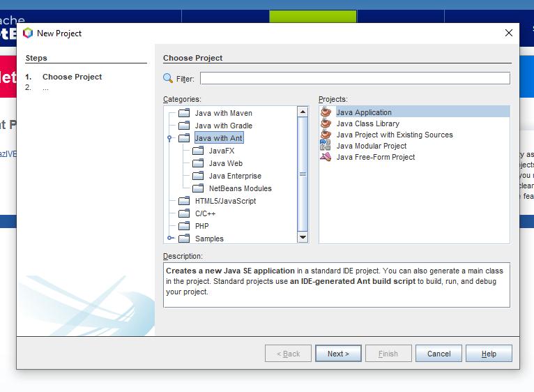
Task: Click the disabled Finish button
Action: (388, 354)
